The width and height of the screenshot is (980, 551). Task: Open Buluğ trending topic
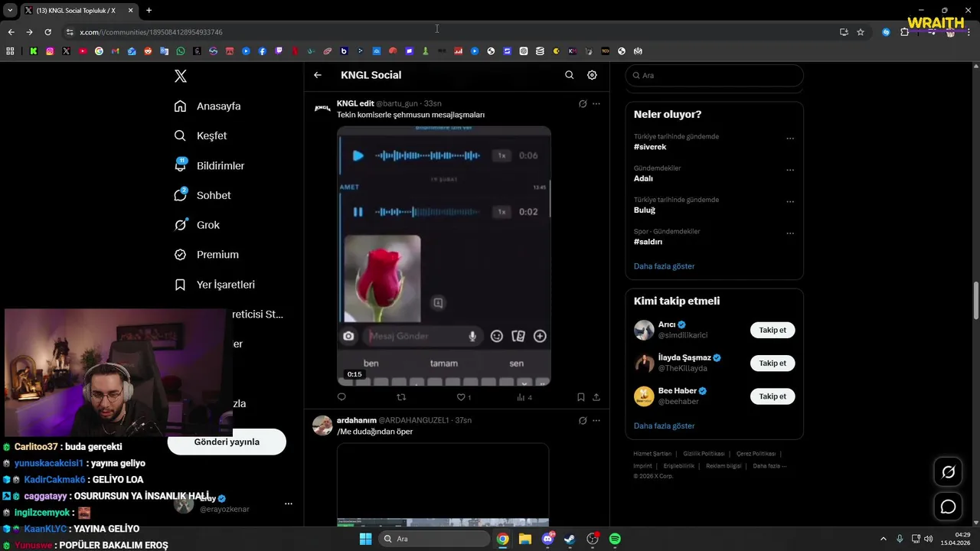tap(645, 210)
